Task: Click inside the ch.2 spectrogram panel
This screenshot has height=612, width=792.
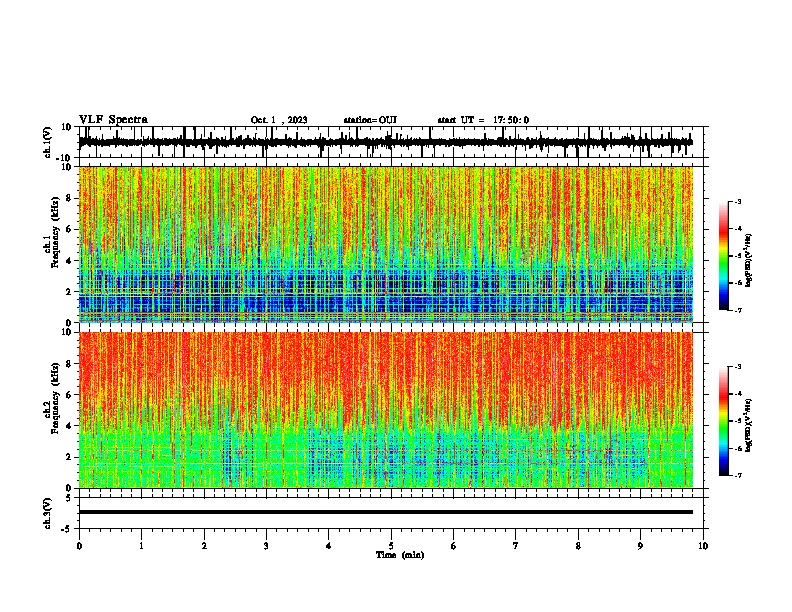Action: 385,410
